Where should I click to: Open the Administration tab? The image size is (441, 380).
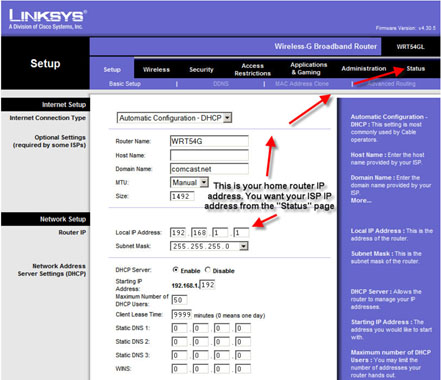(364, 69)
